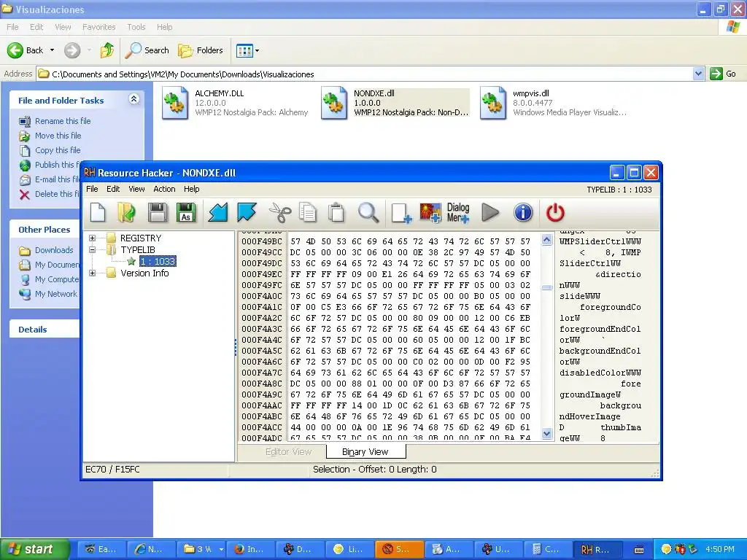Click the blue bookmark arrow toolbar icon
Viewport: 747px width, 560px height.
pyautogui.click(x=247, y=212)
